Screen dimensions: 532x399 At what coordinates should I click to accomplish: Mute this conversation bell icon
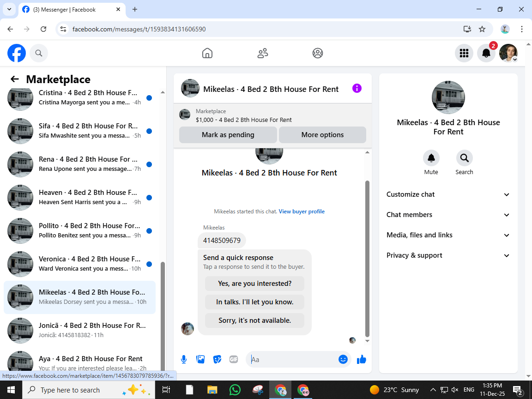point(431,158)
